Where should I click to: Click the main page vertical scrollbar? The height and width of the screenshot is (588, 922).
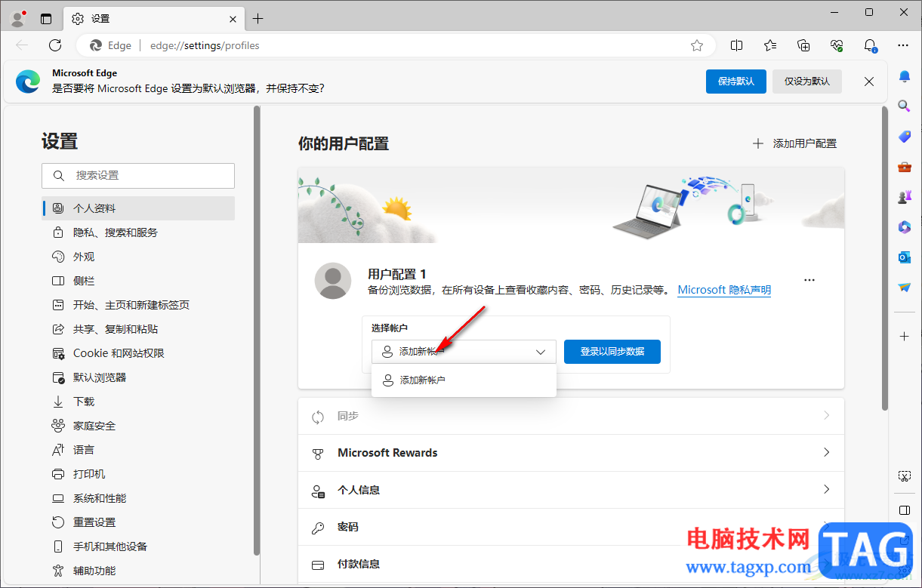pos(885,258)
